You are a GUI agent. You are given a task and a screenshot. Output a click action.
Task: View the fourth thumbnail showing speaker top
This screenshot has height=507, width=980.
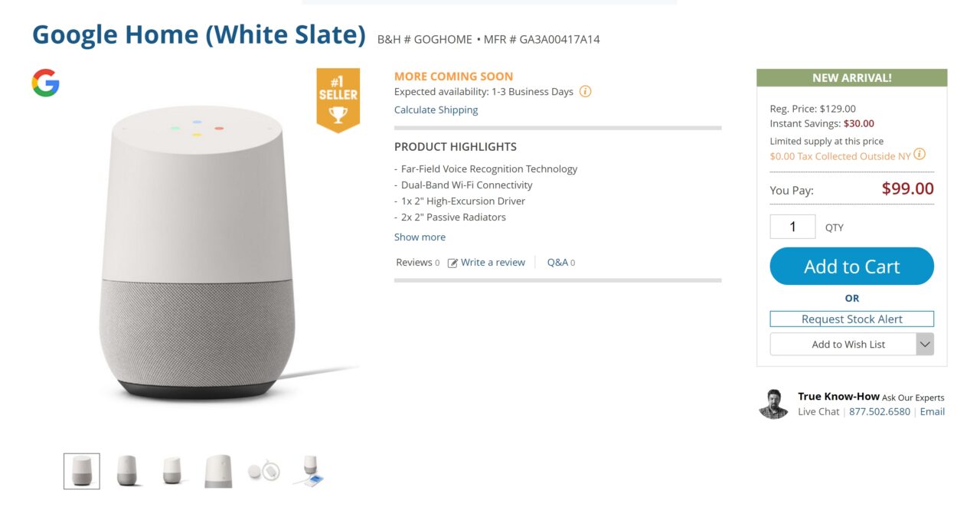coord(218,471)
